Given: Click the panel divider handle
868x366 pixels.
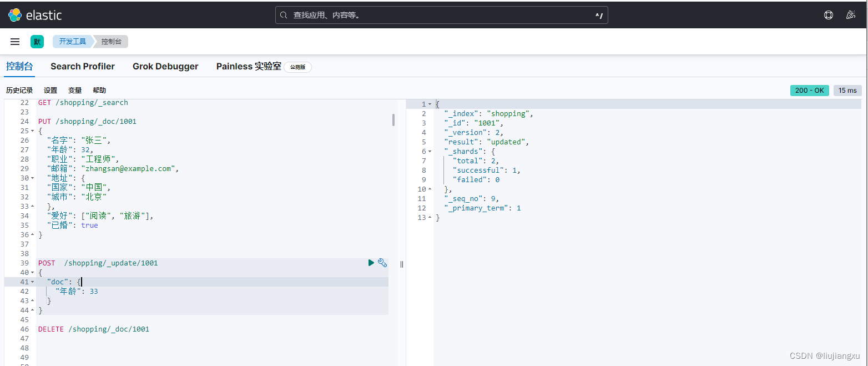Looking at the screenshot, I should 402,264.
